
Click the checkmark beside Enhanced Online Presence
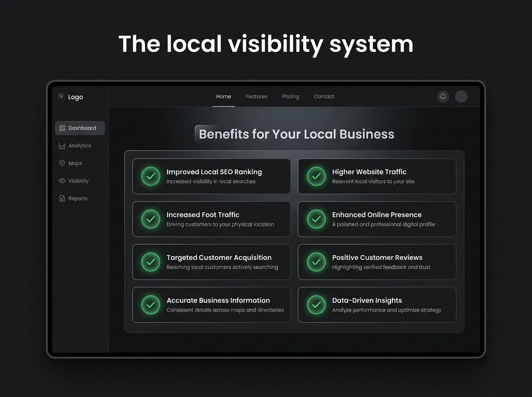point(316,219)
